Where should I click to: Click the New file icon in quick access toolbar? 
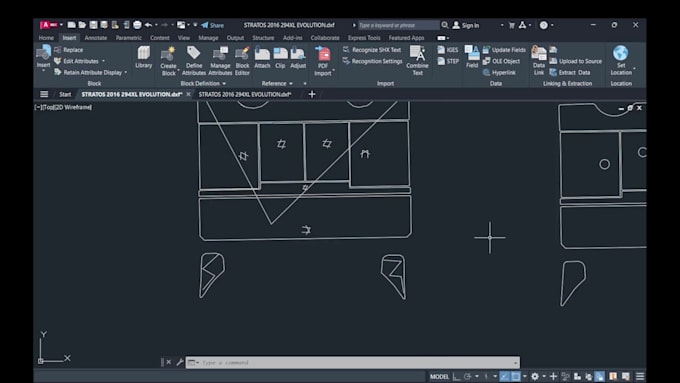pyautogui.click(x=72, y=25)
